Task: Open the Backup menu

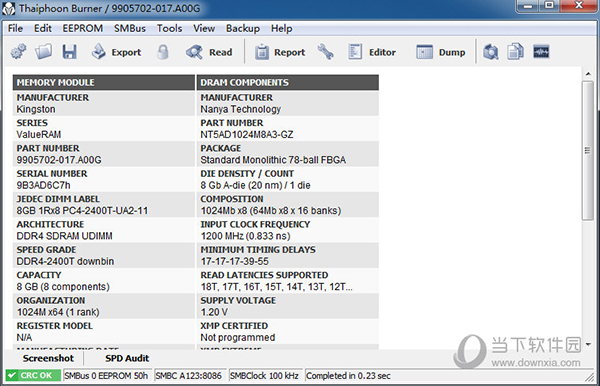Action: coord(243,28)
